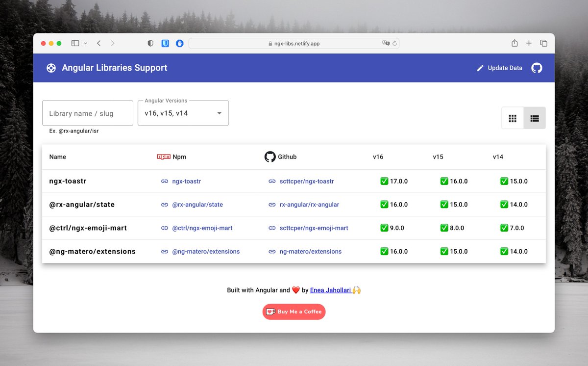Image resolution: width=588 pixels, height=366 pixels.
Task: Click the Github column header
Action: tap(281, 157)
